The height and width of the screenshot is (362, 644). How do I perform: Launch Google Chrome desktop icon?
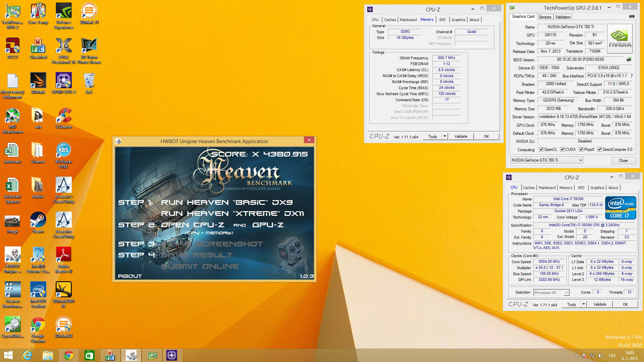click(38, 329)
